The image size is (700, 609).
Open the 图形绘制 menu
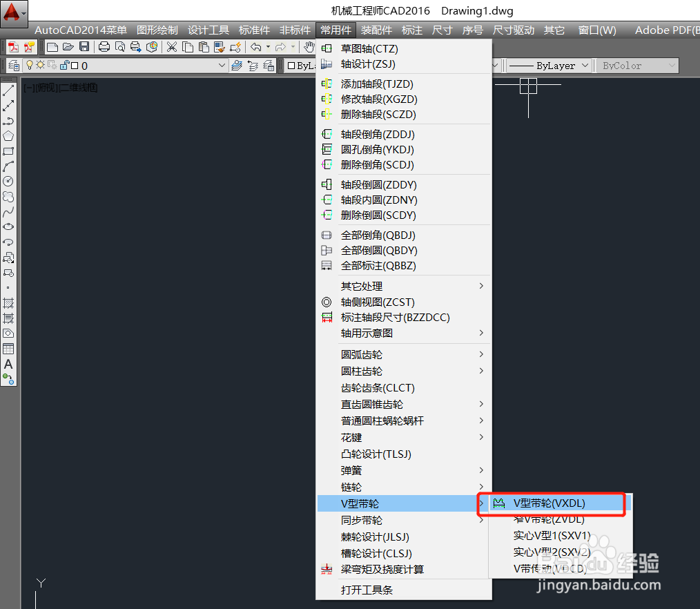click(157, 30)
